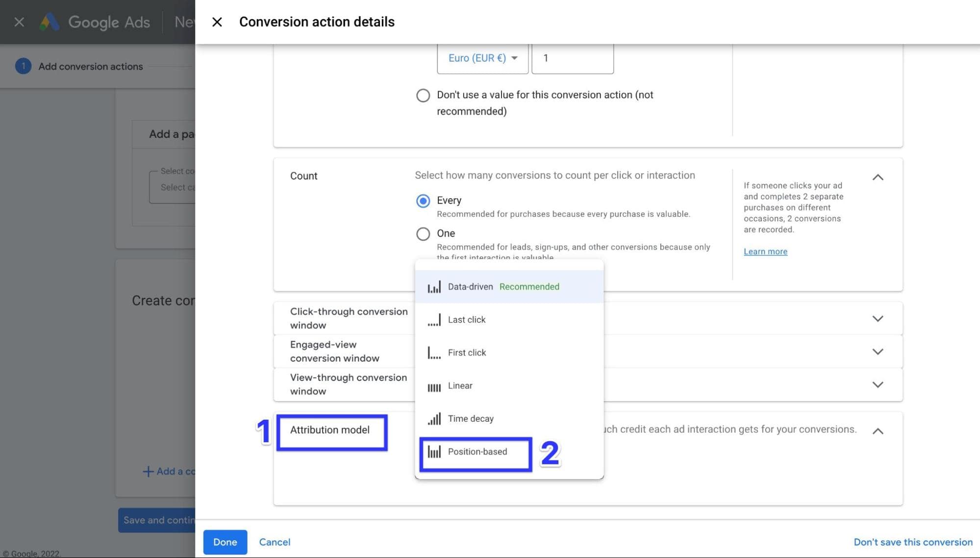Collapse the Count section chevron
Screen dimensions: 980x558
pos(878,178)
